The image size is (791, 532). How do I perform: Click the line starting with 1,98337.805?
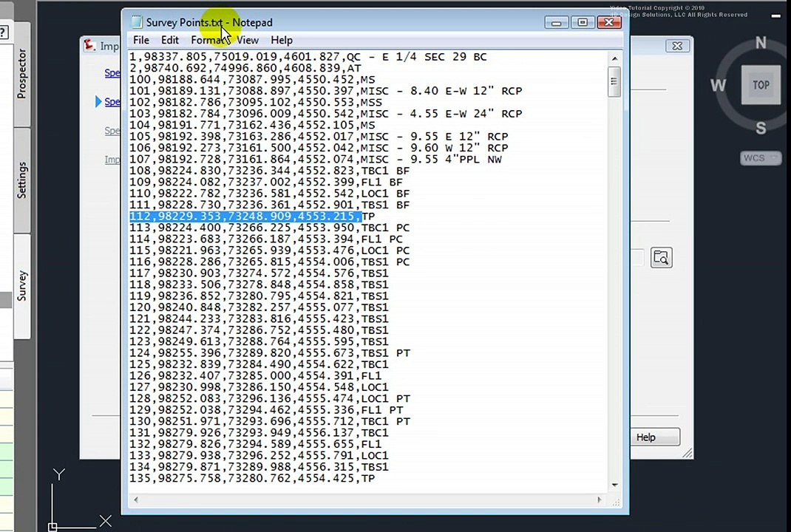(308, 57)
